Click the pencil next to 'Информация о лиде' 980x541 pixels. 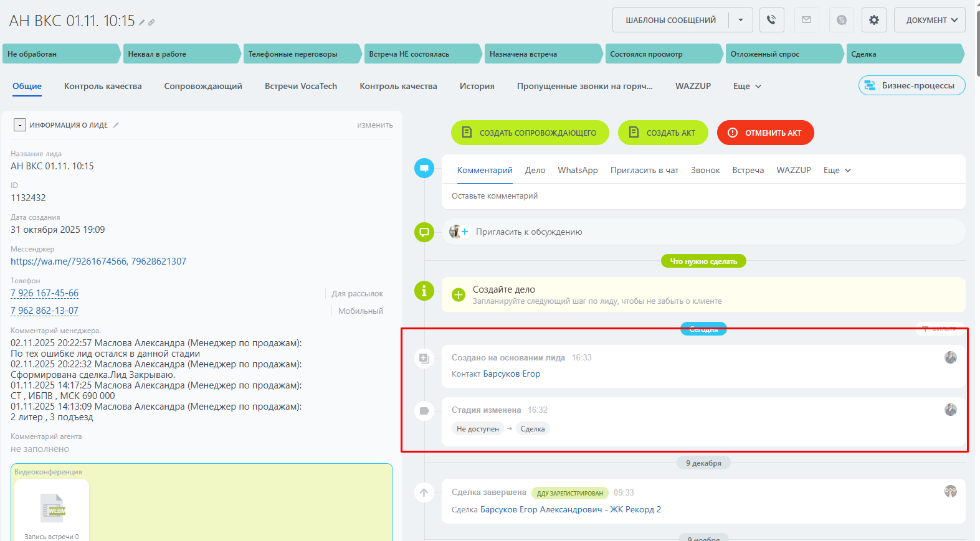pos(116,125)
